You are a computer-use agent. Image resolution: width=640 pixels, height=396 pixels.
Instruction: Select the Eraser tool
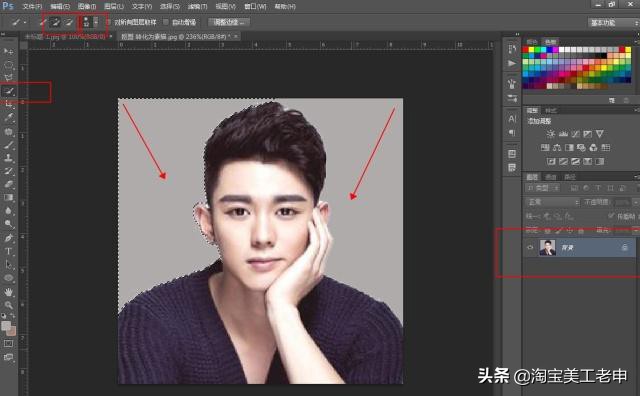[8, 184]
